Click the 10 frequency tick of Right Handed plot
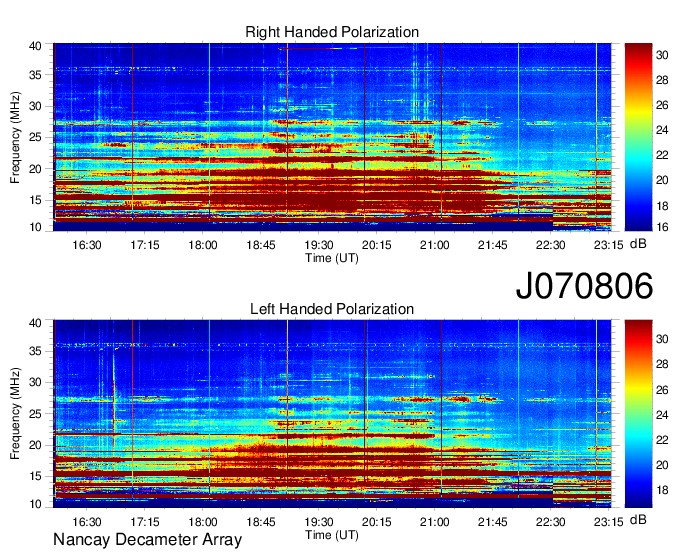The width and height of the screenshot is (680, 552). (x=35, y=227)
